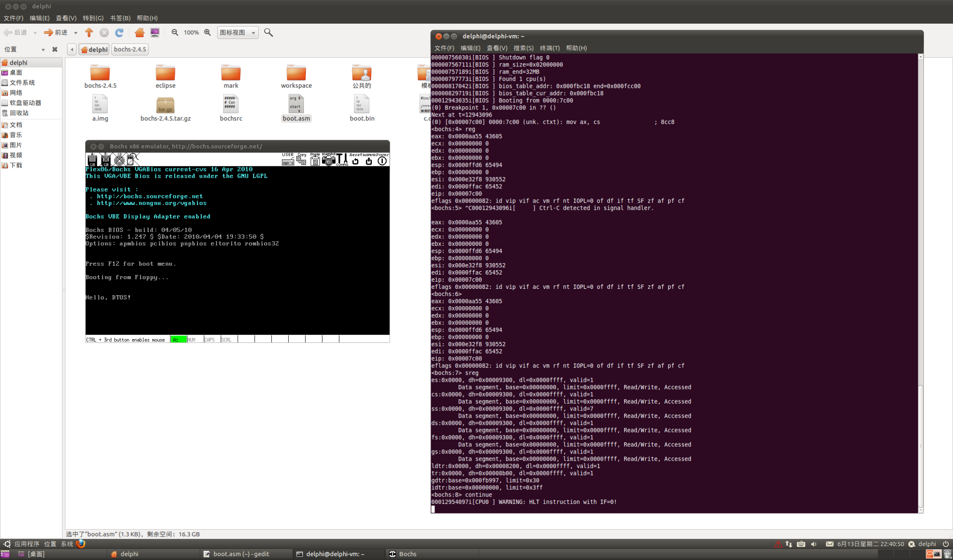Expand the 前进 forward history arrow
953x560 pixels.
76,33
